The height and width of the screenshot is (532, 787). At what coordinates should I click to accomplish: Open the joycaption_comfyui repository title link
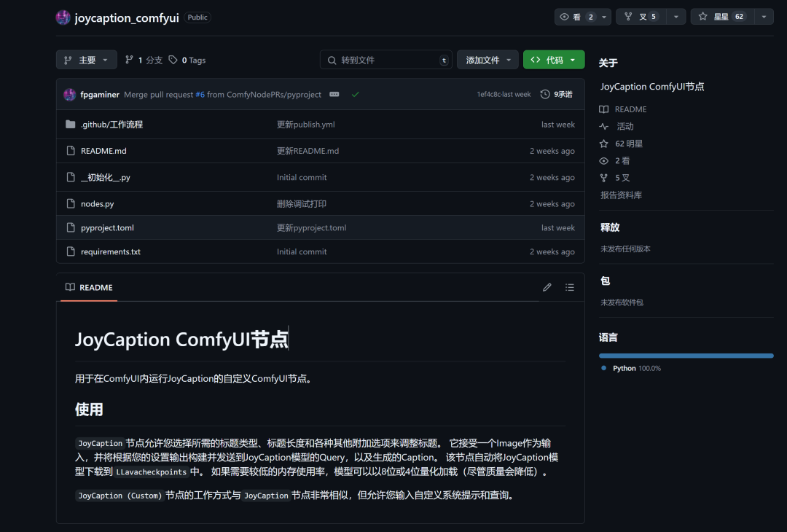point(127,17)
